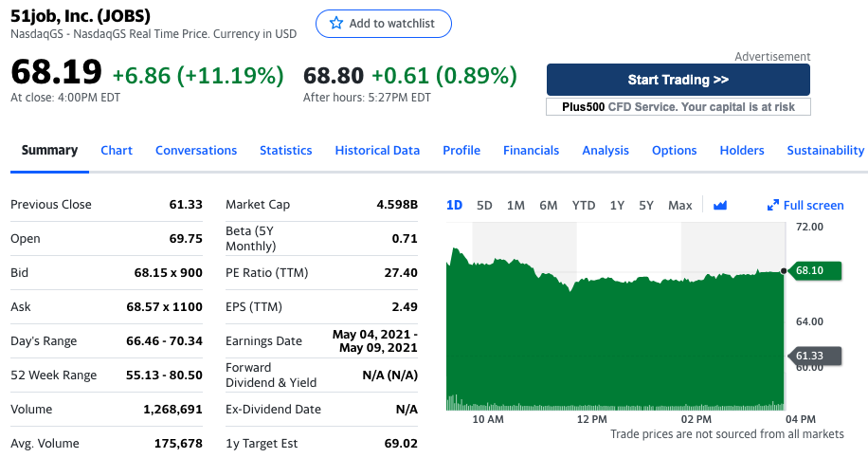
Task: Open the Conversations tab
Action: [196, 151]
